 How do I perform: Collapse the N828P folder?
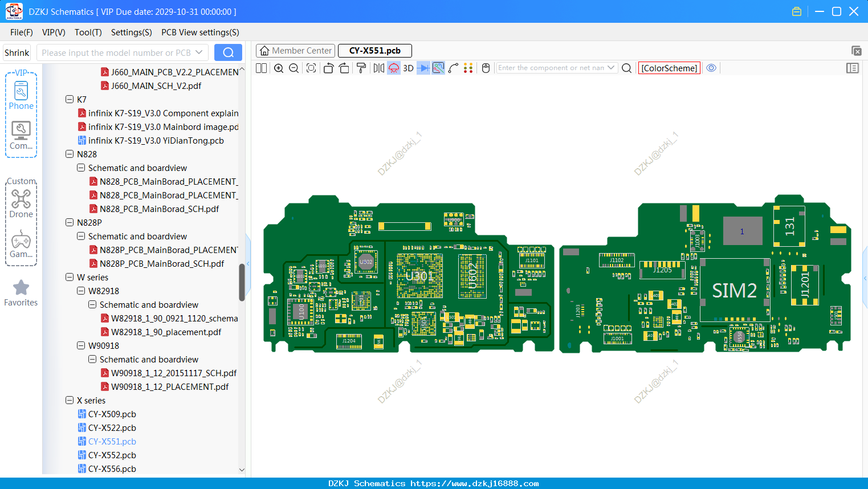pos(70,222)
